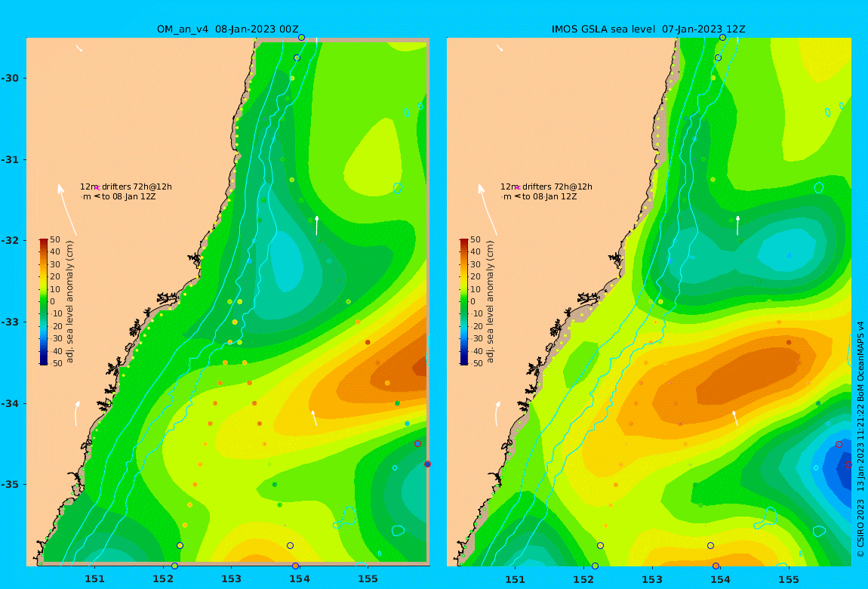Image resolution: width=868 pixels, height=589 pixels.
Task: Click the right panel title 'IMOS GSLA sea level 07-Jan-2023 12Z'
Action: coord(648,29)
